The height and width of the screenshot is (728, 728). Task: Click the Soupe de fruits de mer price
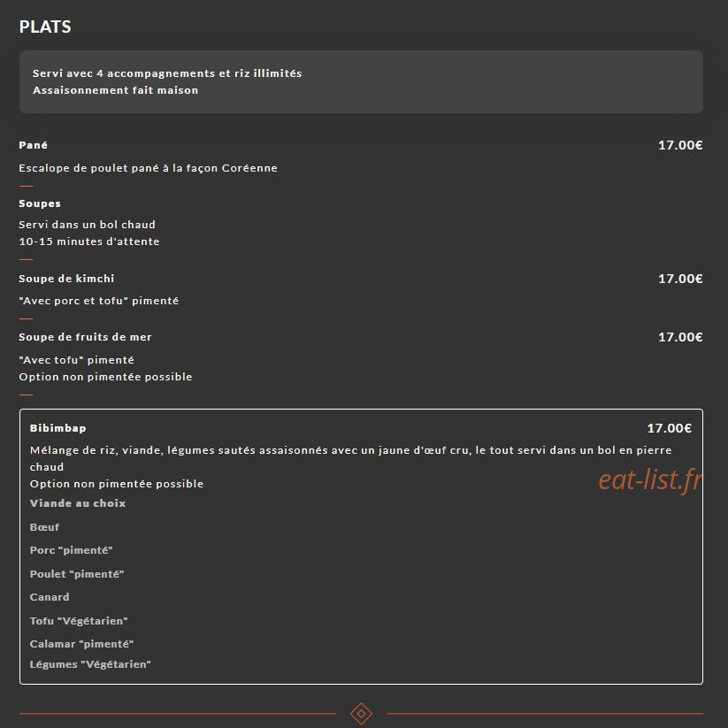click(x=680, y=337)
